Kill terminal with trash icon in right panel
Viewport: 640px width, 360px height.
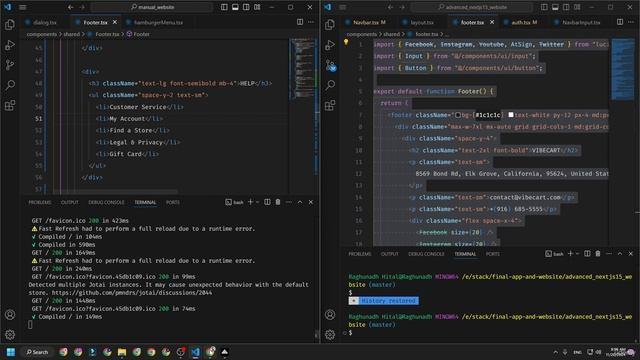[598, 253]
